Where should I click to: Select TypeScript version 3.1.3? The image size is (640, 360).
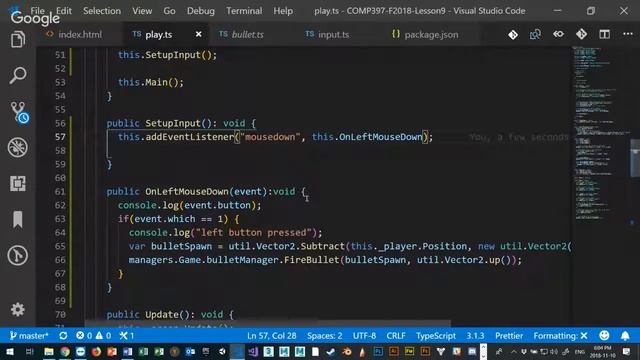475,336
